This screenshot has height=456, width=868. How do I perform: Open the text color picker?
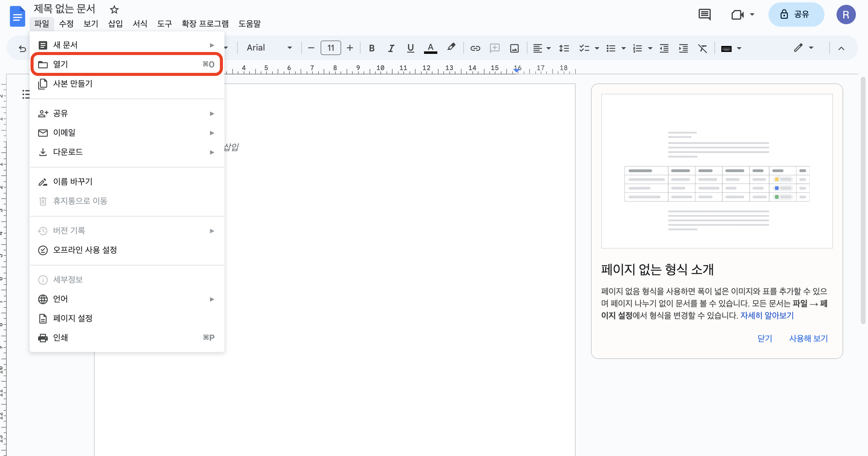click(430, 48)
